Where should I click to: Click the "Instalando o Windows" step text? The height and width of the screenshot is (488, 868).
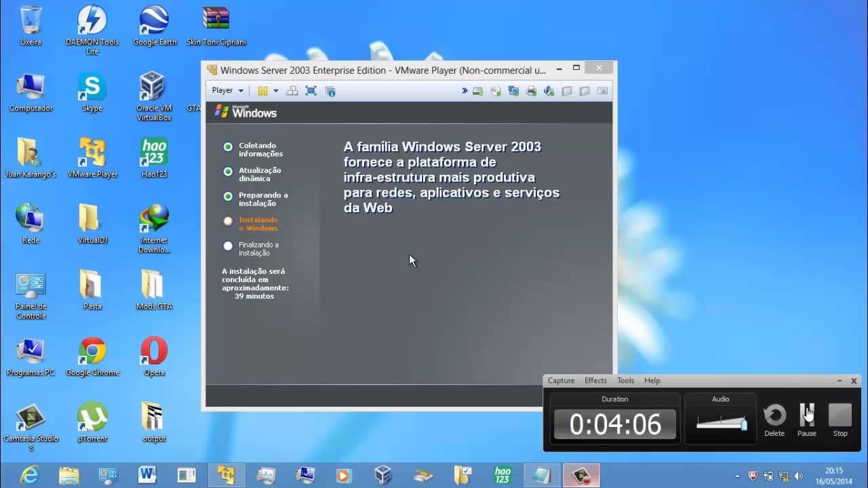pyautogui.click(x=258, y=224)
